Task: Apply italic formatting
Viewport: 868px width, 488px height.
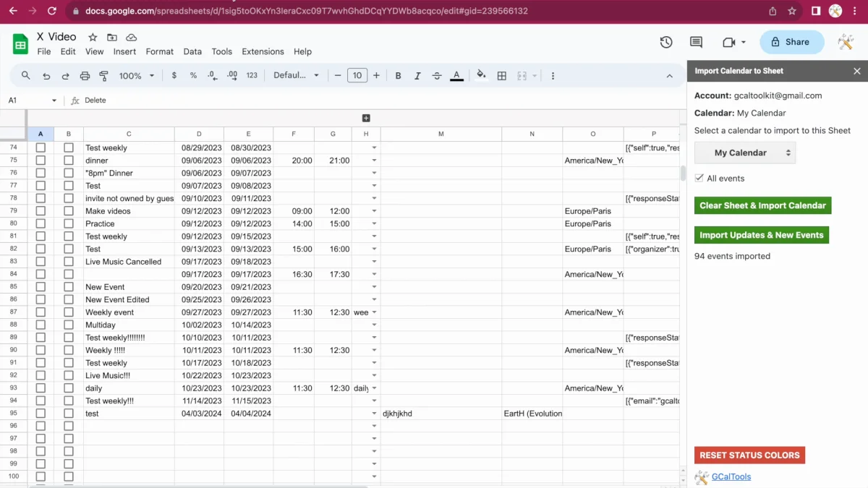Action: point(417,75)
